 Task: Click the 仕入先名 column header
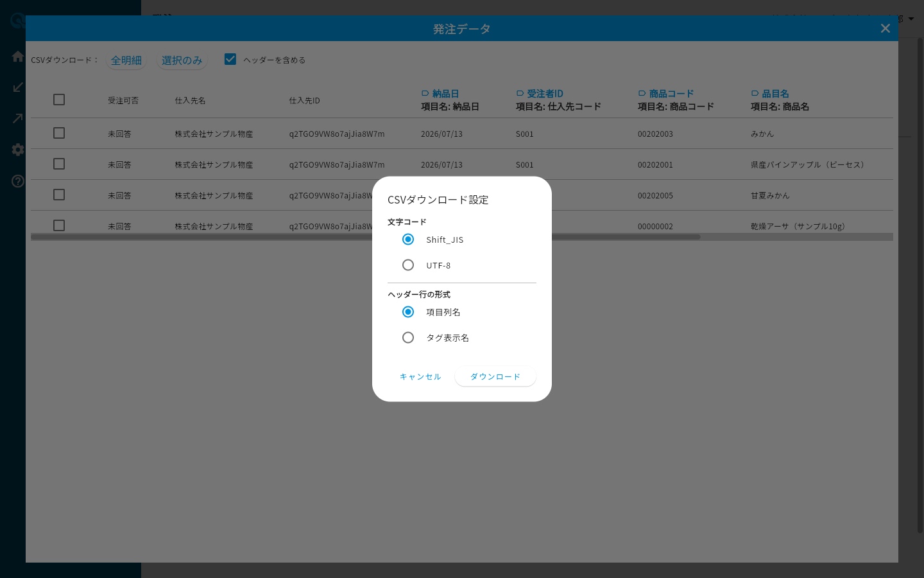[191, 101]
